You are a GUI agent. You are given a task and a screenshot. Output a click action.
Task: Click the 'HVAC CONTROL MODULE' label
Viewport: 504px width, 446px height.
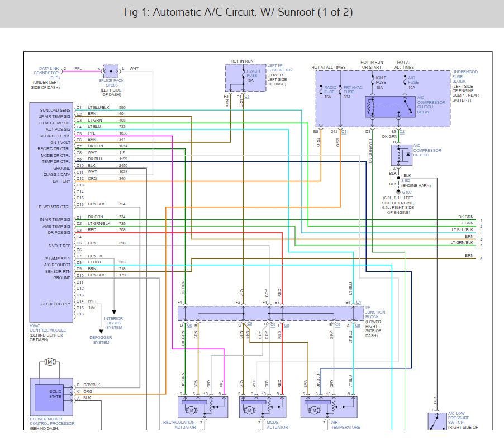(47, 328)
